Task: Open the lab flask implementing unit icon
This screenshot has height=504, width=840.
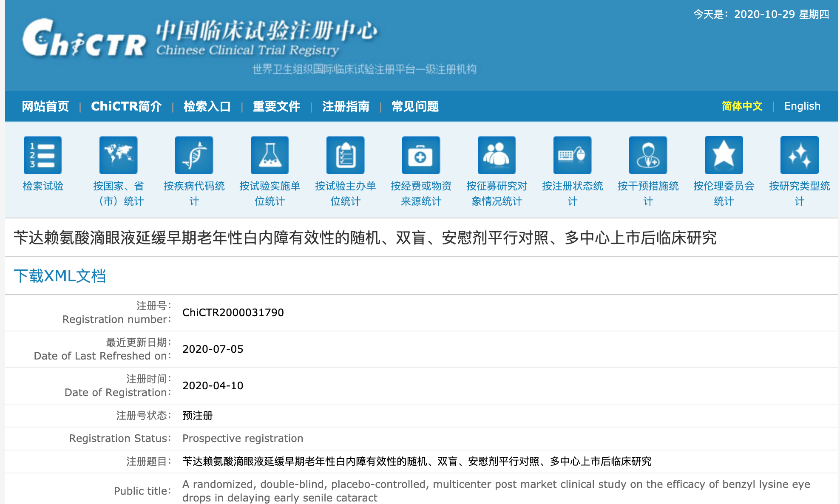Action: (x=270, y=155)
